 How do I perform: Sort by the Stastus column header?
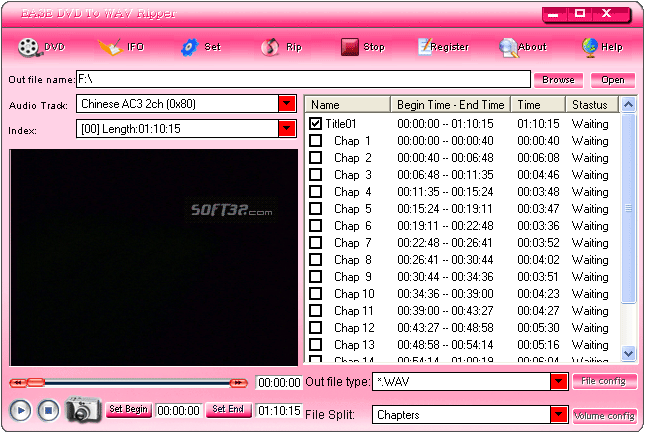[592, 105]
